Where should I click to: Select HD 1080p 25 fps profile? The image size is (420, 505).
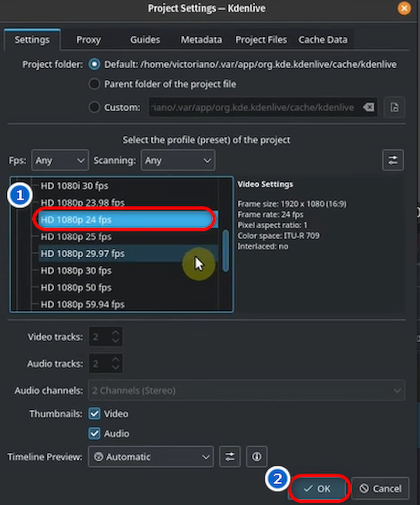[128, 237]
